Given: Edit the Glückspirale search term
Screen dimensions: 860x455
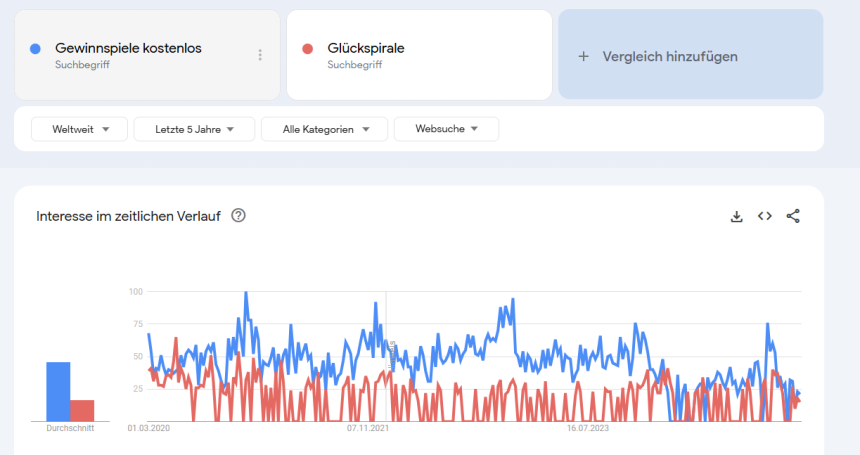Looking at the screenshot, I should 366,48.
